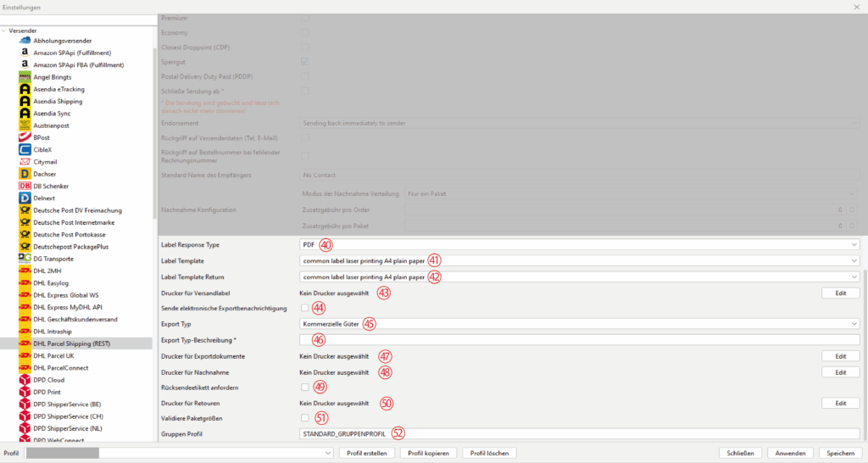Click Profil löschen button
This screenshot has height=463, width=868.
[x=489, y=453]
